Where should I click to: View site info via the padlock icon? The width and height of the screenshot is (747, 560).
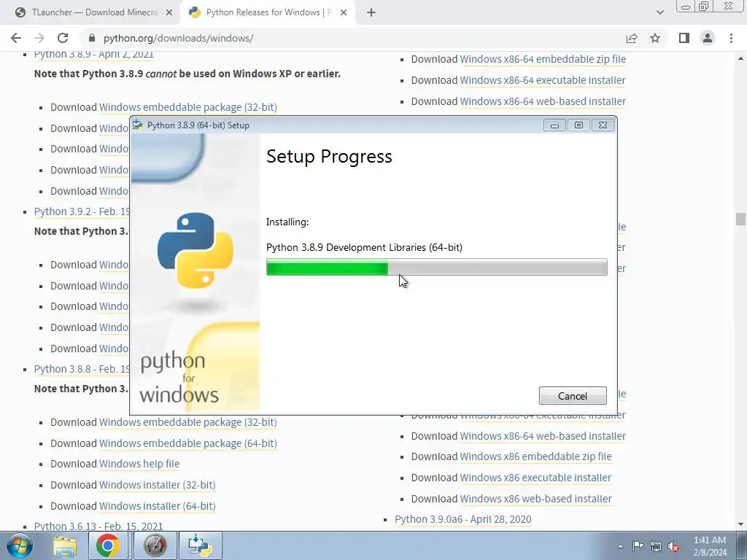[x=92, y=38]
